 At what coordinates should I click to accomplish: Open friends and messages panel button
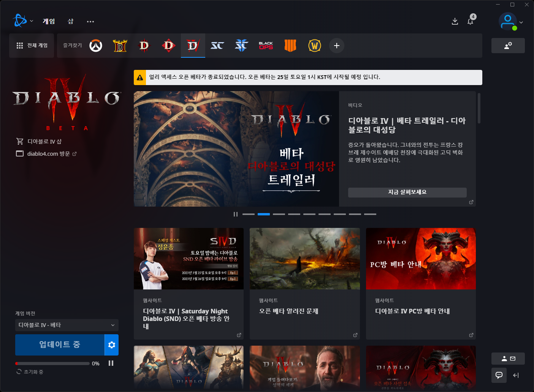[508, 359]
